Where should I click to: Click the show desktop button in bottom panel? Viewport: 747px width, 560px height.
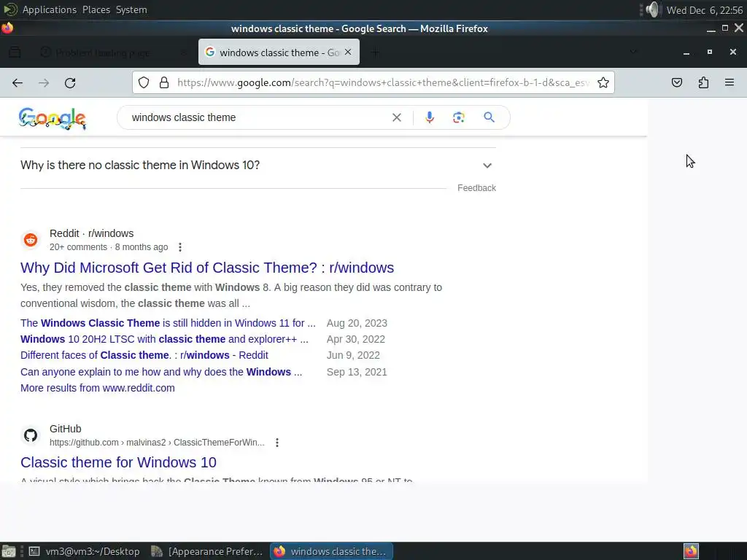coord(8,551)
